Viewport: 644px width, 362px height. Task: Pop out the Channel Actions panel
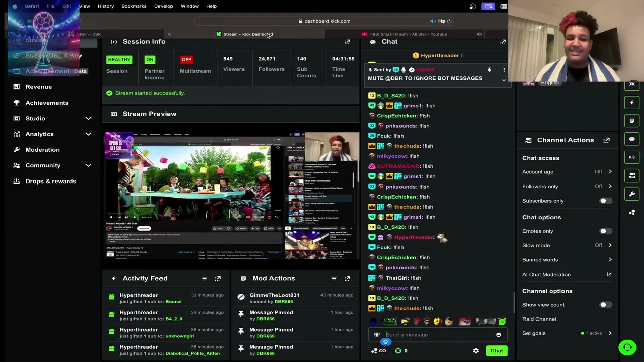pyautogui.click(x=606, y=140)
